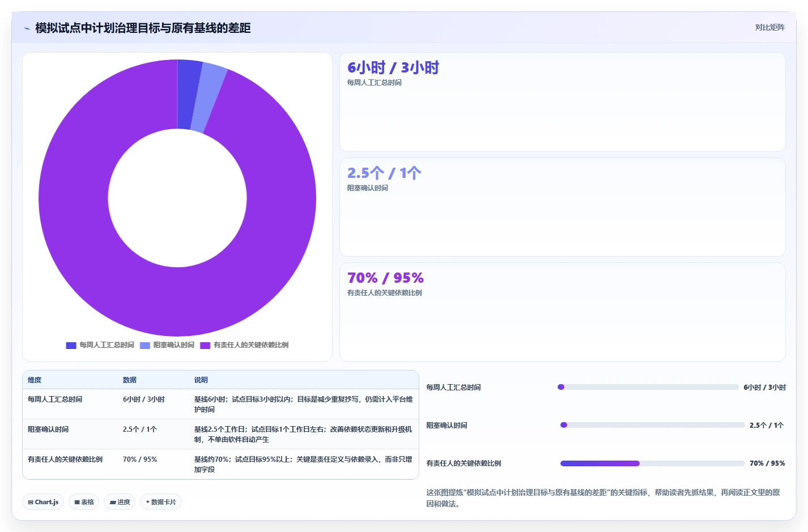Click the 进度 tag chip
Screen dimensions: 808x532
120,502
